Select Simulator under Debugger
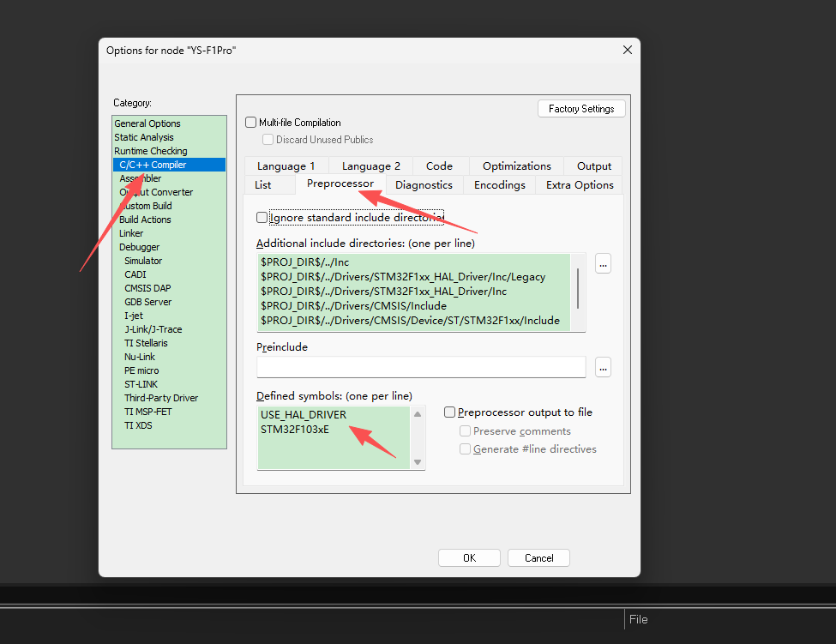 169,262
